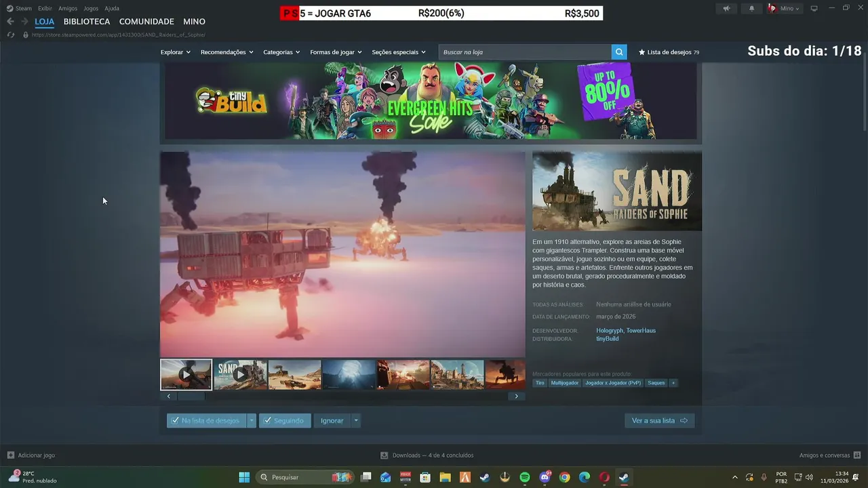Click the Jogador x Jogador (PvP) tag
Image resolution: width=868 pixels, height=488 pixels.
tap(613, 383)
